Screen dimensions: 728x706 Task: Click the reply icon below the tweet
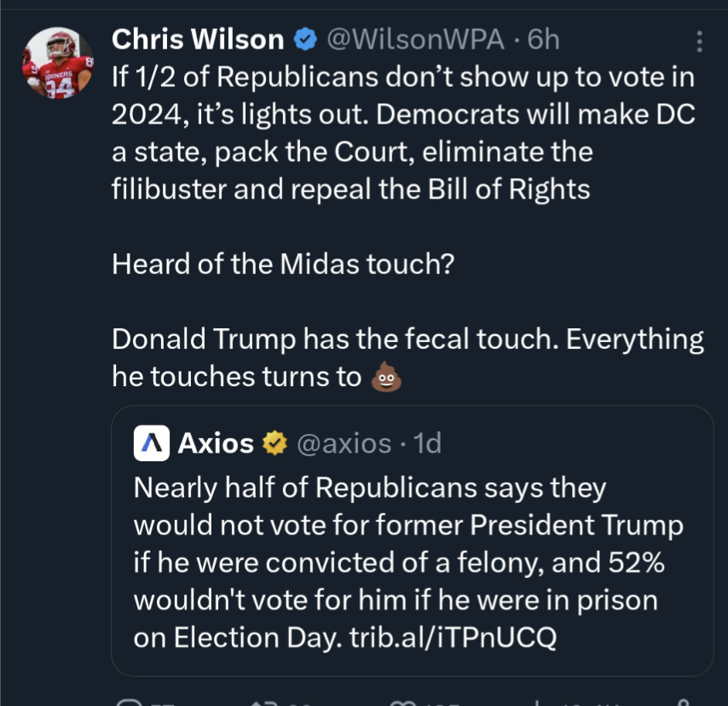(x=130, y=703)
